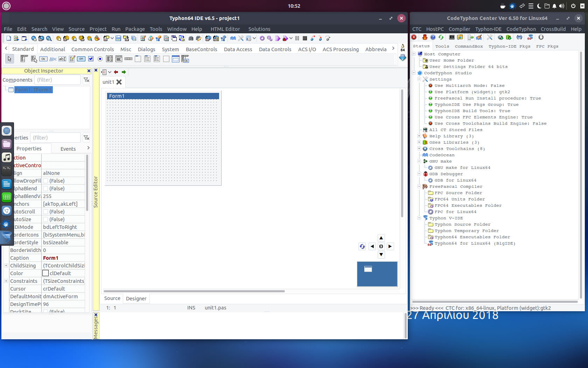
Task: Expand Help Library tree node
Action: pyautogui.click(x=419, y=136)
